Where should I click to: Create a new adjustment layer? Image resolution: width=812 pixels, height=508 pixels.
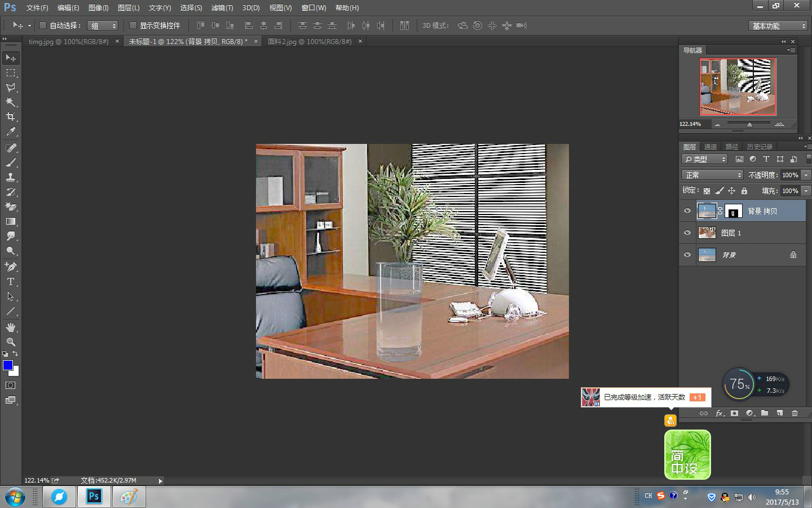(749, 413)
